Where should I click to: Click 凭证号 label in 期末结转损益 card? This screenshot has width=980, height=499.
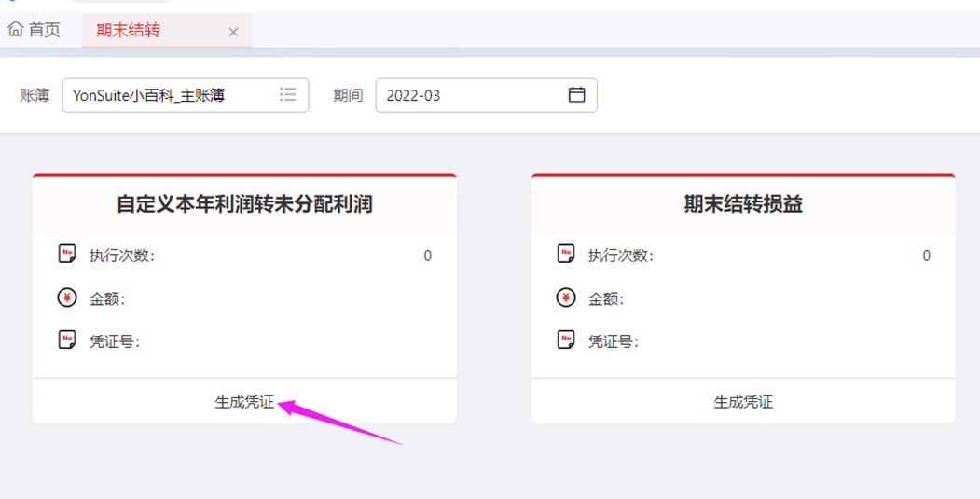pos(613,341)
